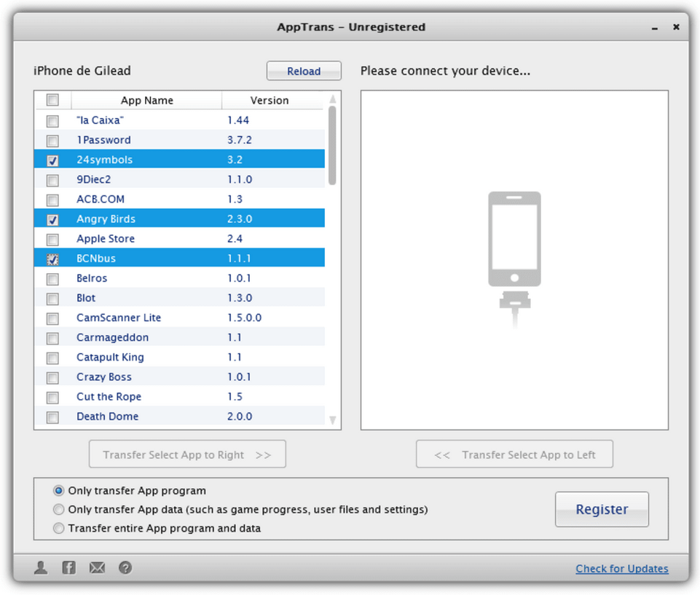
Task: Close the AppTrans window
Action: click(x=677, y=27)
